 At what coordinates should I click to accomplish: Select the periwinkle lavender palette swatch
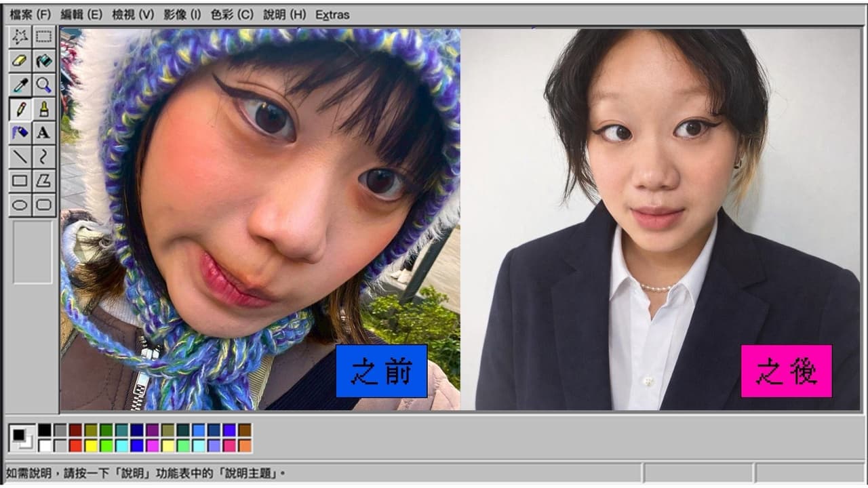click(x=214, y=446)
